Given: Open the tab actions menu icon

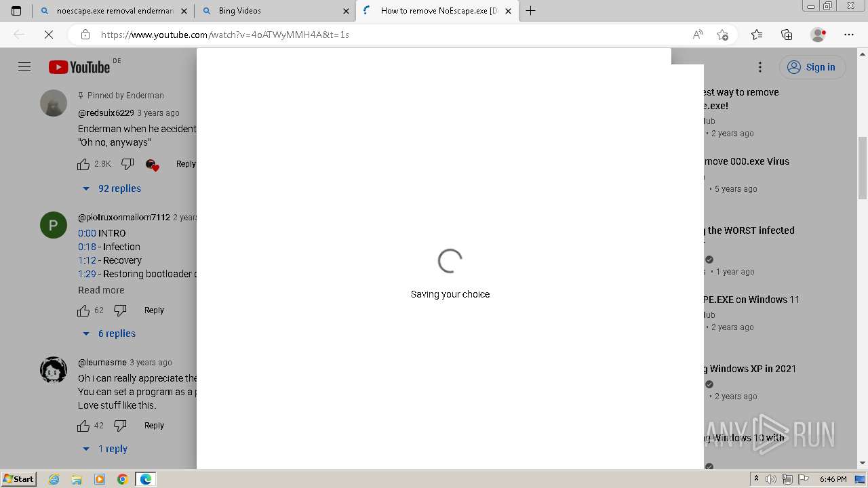Looking at the screenshot, I should tap(16, 11).
